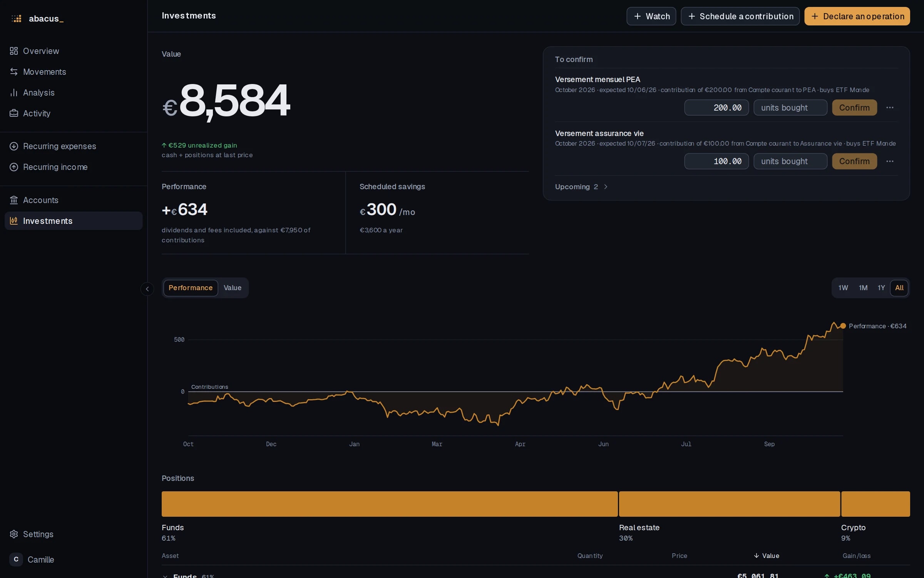The width and height of the screenshot is (924, 578).
Task: Click units bought field for Assurance vie
Action: (x=790, y=161)
